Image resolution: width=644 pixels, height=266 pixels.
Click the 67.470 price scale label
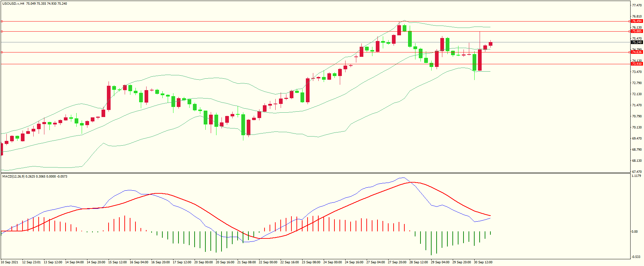tap(637, 172)
